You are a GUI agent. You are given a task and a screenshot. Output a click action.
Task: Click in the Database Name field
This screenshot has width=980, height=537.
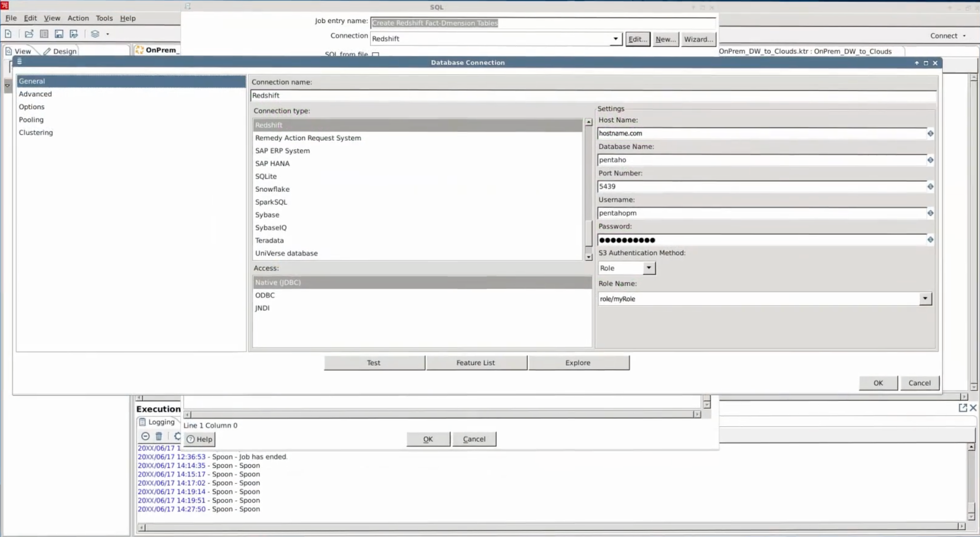[761, 160]
